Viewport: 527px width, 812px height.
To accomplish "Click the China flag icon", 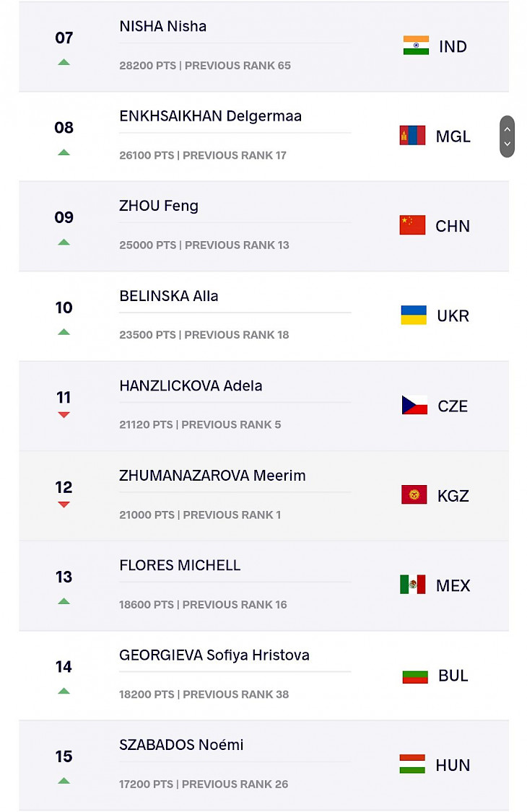I will coord(412,225).
